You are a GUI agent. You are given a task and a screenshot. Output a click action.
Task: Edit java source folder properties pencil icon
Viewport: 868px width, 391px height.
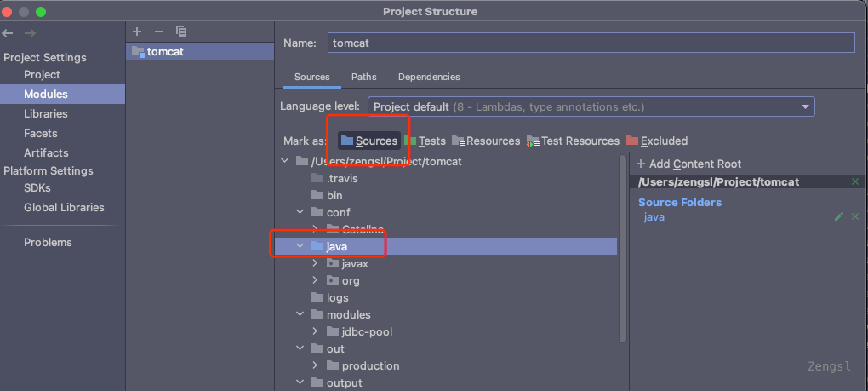839,217
